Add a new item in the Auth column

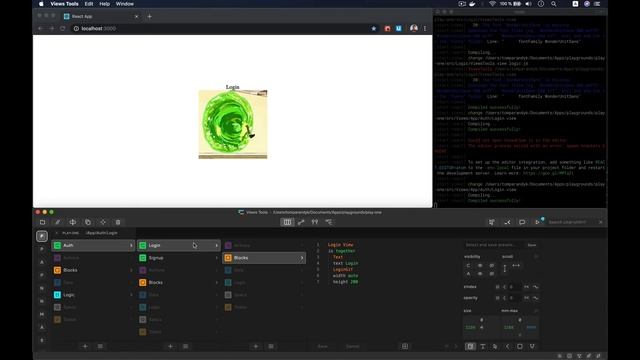coord(85,346)
